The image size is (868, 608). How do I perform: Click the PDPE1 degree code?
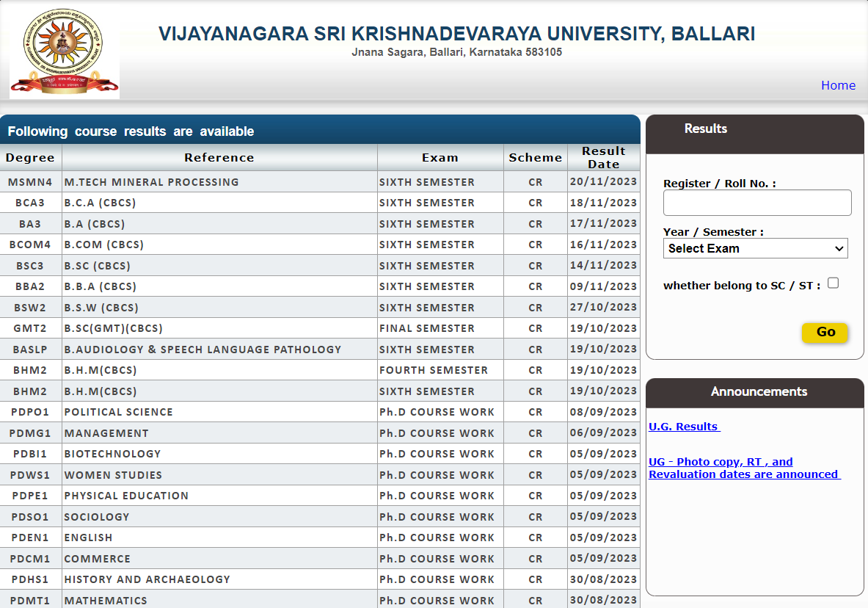point(30,496)
